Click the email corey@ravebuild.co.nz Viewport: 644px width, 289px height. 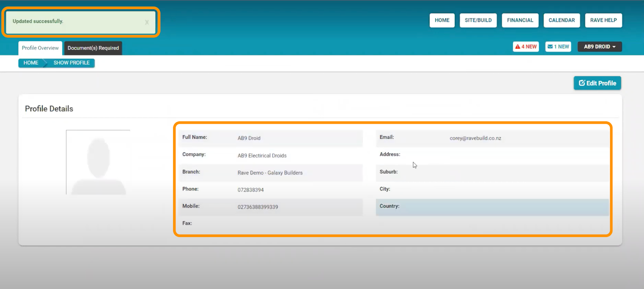pyautogui.click(x=475, y=138)
